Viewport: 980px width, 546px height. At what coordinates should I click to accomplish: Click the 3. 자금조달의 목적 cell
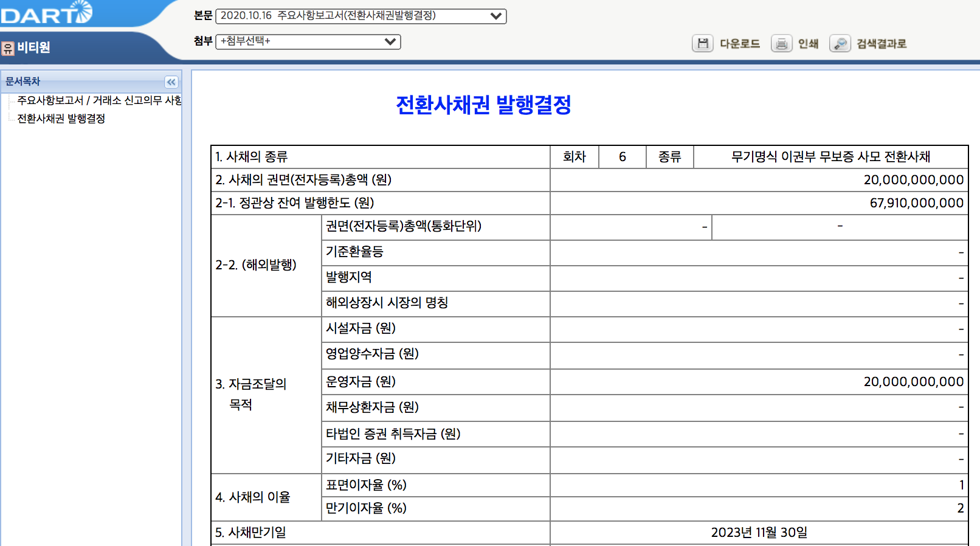tap(266, 395)
